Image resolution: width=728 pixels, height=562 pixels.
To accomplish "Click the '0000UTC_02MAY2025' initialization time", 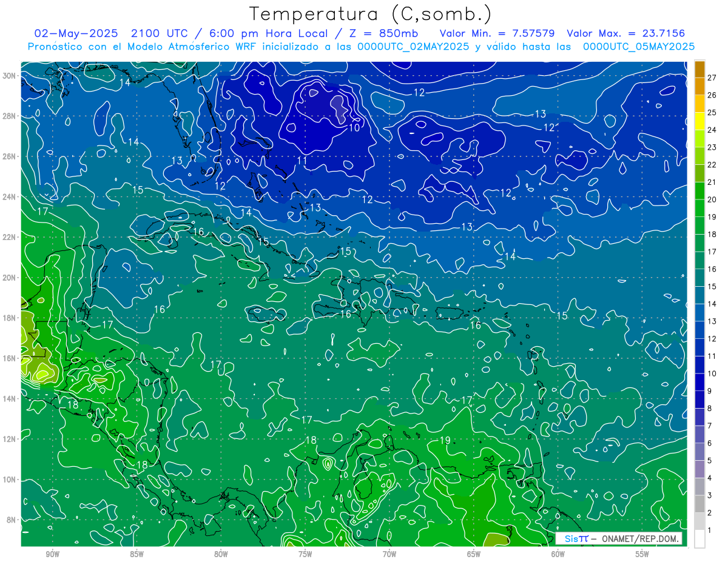I will [413, 46].
